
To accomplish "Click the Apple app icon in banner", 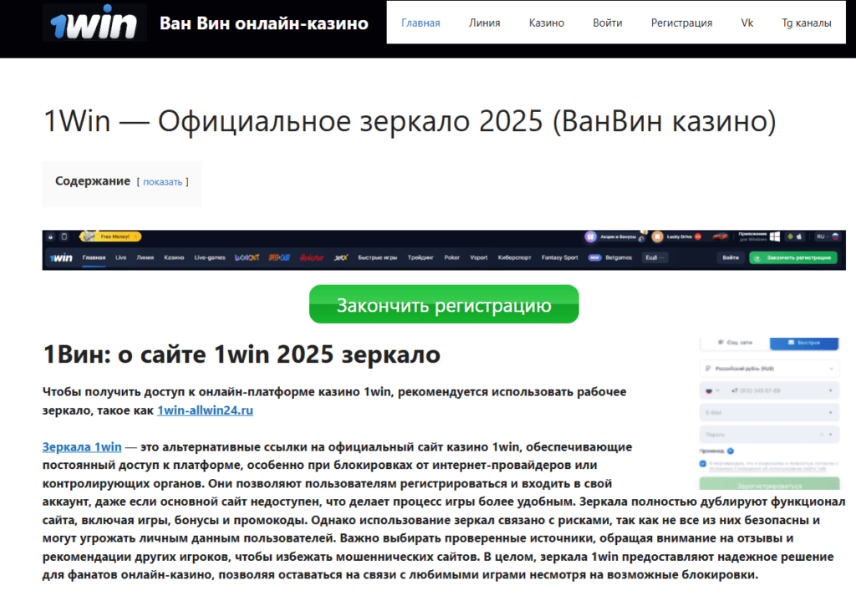I will coord(799,237).
